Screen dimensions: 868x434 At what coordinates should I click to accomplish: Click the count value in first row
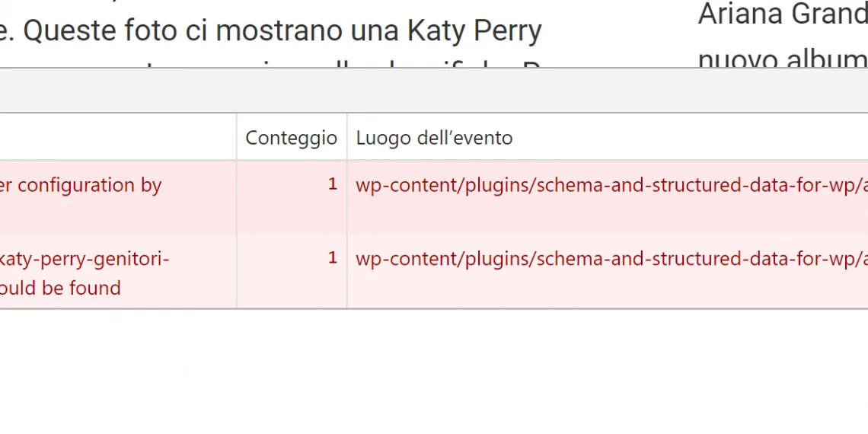pos(332,185)
